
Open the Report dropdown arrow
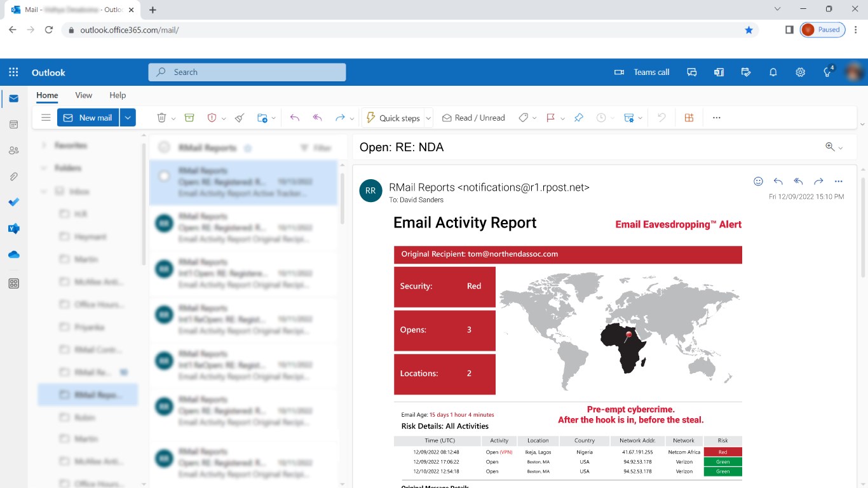[x=224, y=118]
